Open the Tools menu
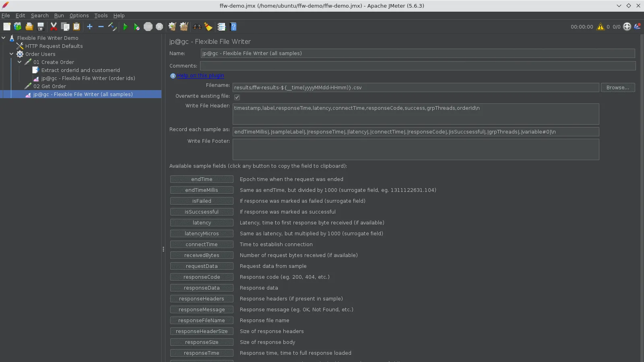Screen dimensions: 644x362 (x=101, y=15)
